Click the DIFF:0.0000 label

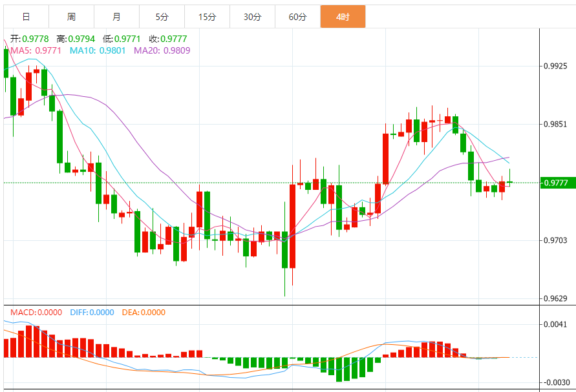point(92,313)
